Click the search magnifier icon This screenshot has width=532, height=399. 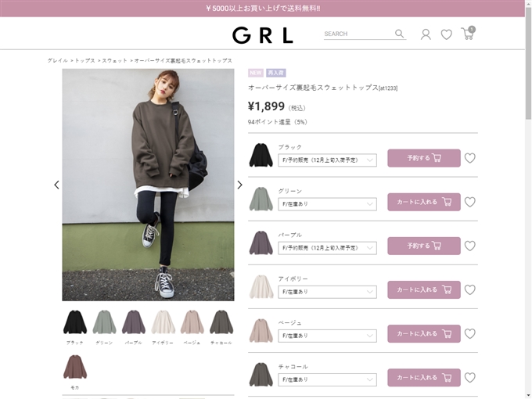pyautogui.click(x=399, y=34)
